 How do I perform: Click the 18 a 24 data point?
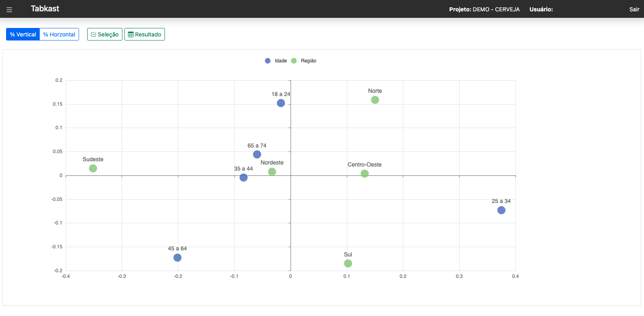point(281,103)
